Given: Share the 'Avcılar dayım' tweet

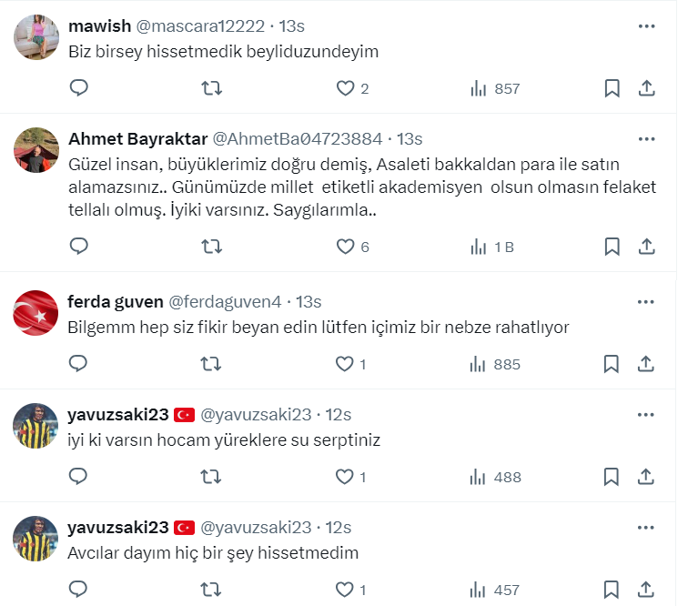Looking at the screenshot, I should point(646,590).
